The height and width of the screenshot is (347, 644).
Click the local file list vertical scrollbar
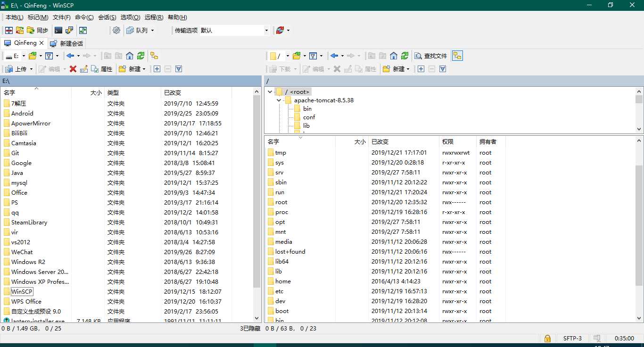coord(257,191)
